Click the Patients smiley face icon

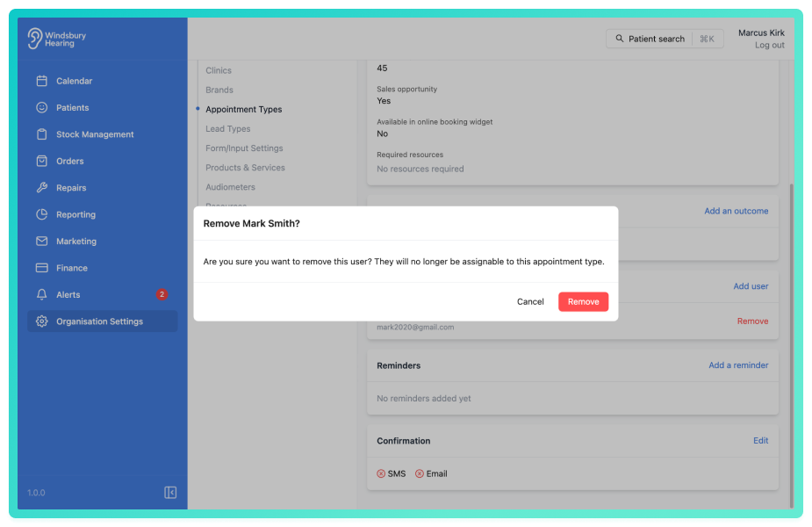(x=42, y=107)
